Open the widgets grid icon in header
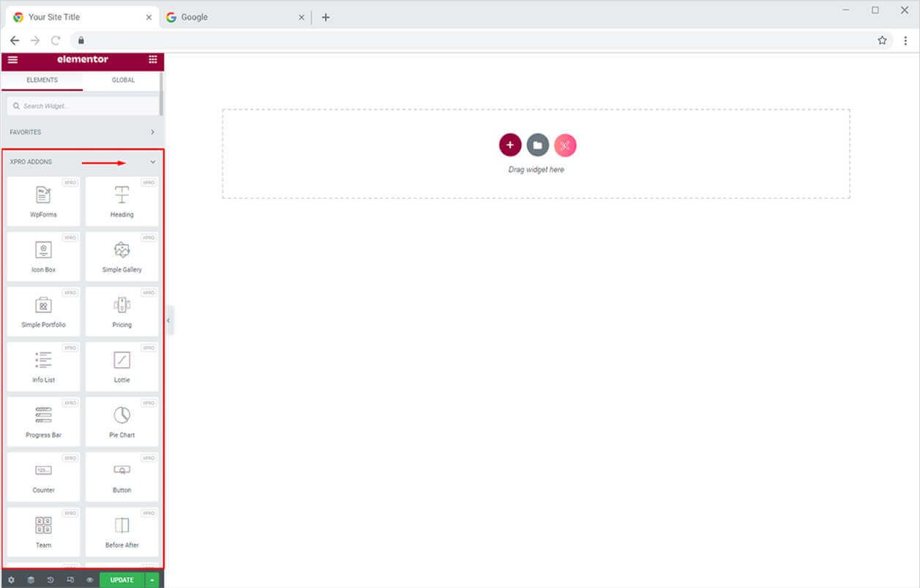Image resolution: width=920 pixels, height=588 pixels. pyautogui.click(x=152, y=59)
